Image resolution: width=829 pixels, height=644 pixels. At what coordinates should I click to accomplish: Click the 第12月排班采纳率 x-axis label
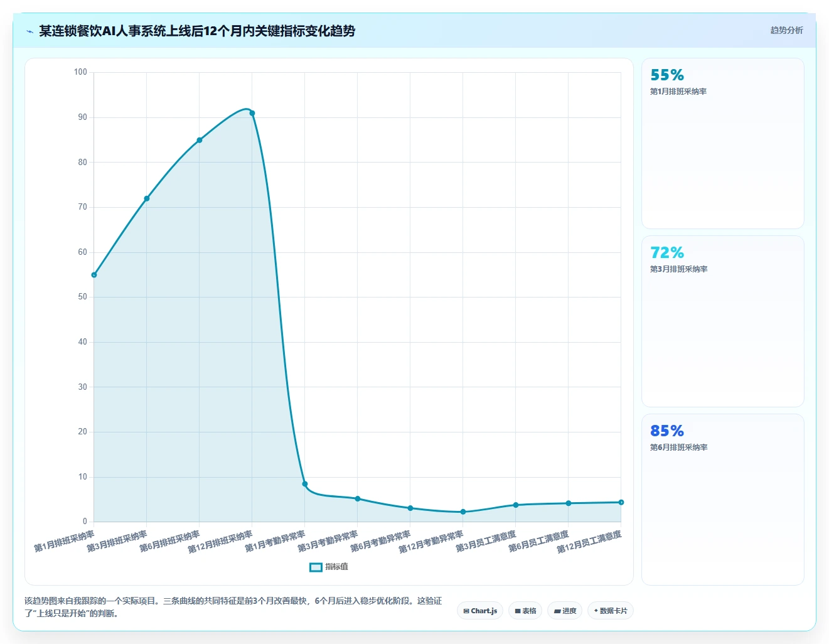(220, 542)
